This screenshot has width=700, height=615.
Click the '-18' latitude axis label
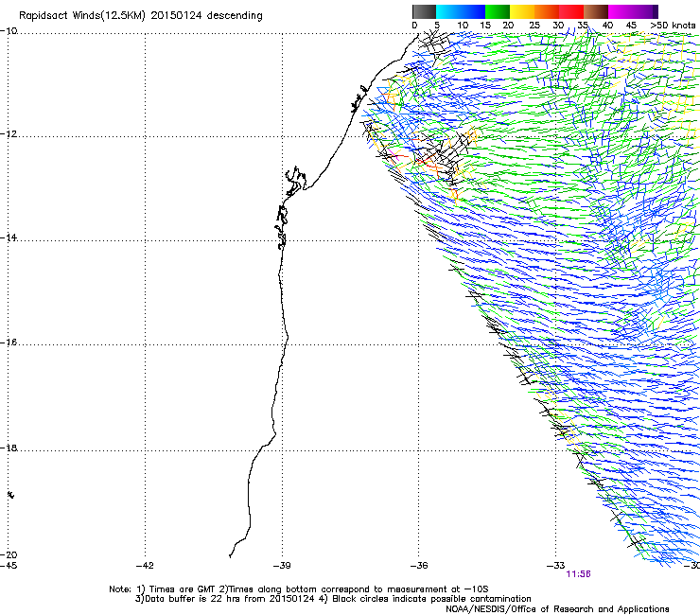click(9, 448)
